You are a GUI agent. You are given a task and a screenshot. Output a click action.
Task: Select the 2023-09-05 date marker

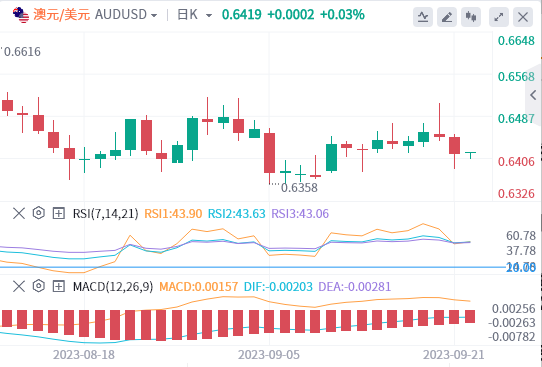(269, 355)
